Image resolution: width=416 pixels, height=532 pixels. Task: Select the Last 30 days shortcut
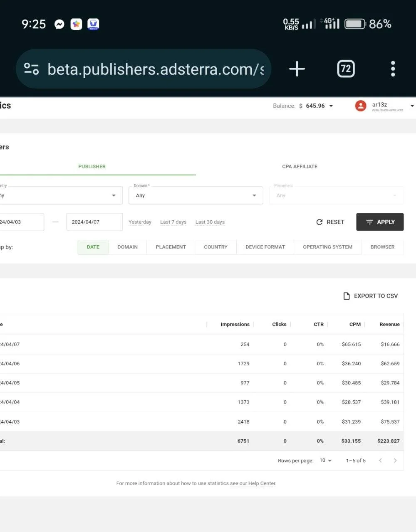(x=210, y=222)
